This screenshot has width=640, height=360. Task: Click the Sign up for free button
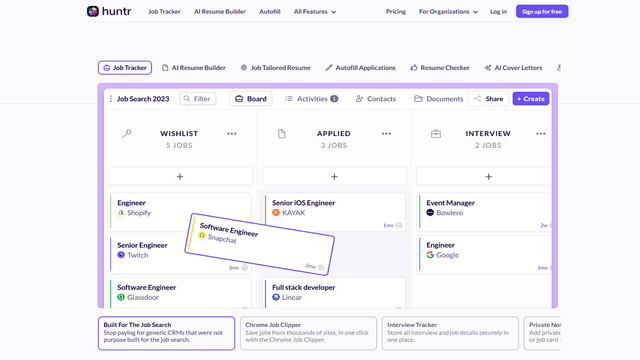tap(542, 11)
